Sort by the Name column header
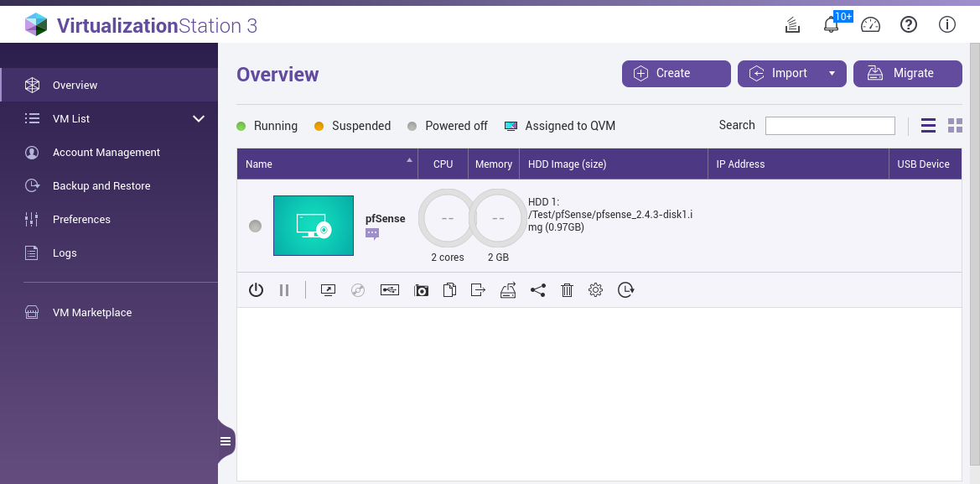 coord(328,164)
